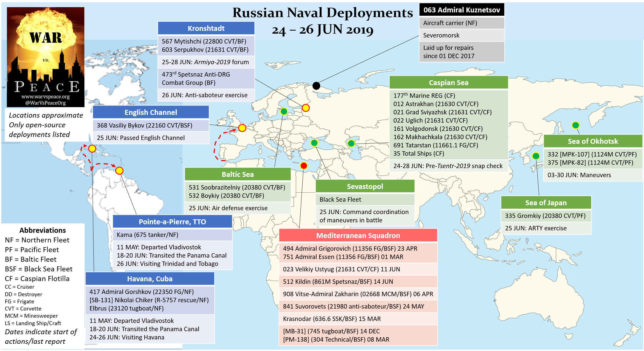This screenshot has width=644, height=351.
Task: Click the green Sea of Okhotsk marker
Action: (x=575, y=125)
